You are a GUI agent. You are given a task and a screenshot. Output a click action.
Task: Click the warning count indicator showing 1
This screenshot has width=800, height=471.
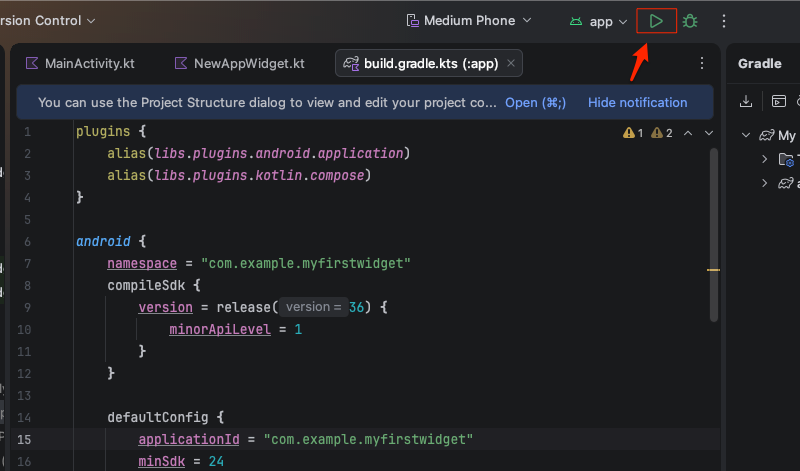(x=633, y=133)
